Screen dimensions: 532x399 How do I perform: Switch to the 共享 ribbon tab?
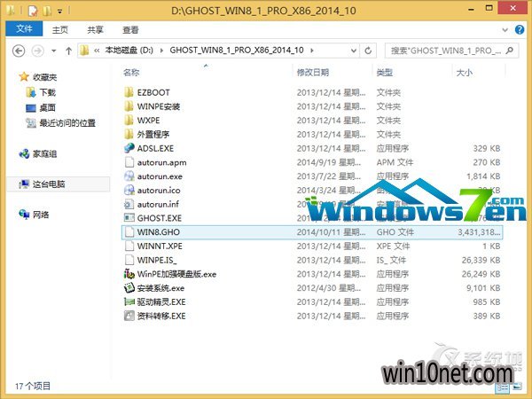coord(96,29)
